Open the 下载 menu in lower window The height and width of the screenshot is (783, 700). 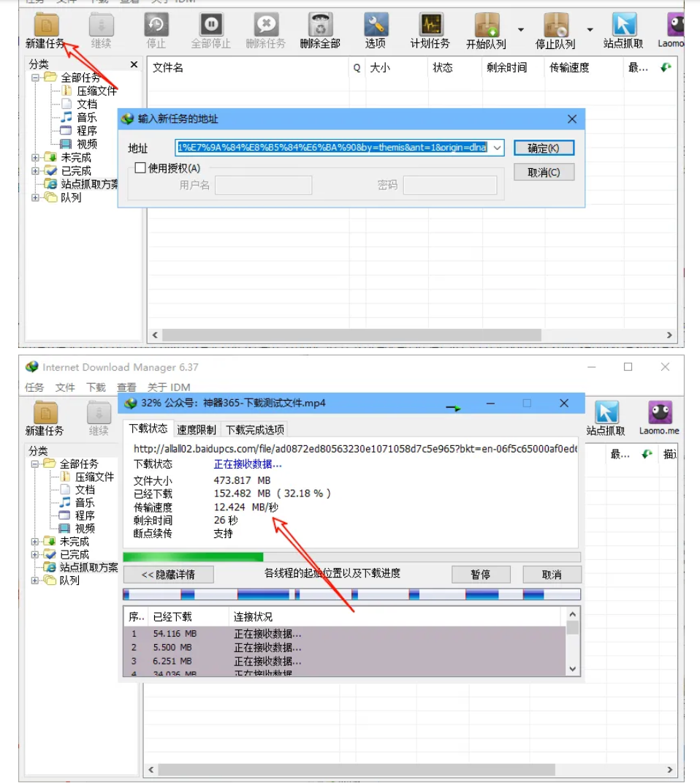coord(96,387)
